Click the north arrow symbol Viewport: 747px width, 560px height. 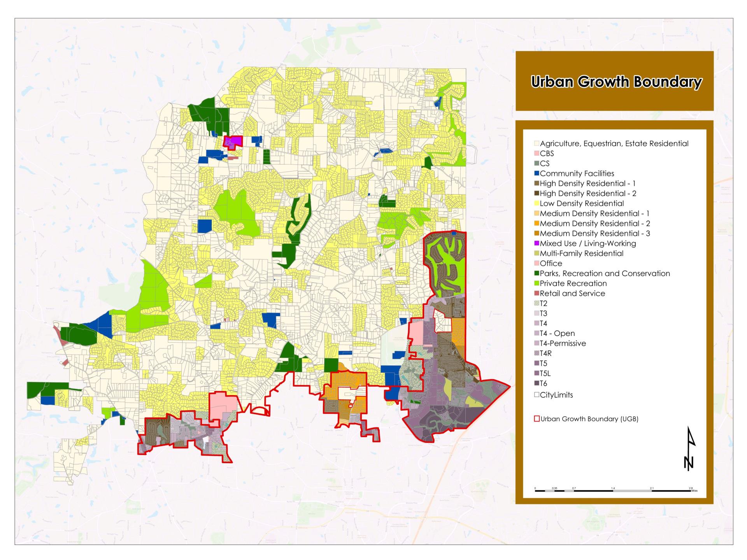[x=689, y=448]
